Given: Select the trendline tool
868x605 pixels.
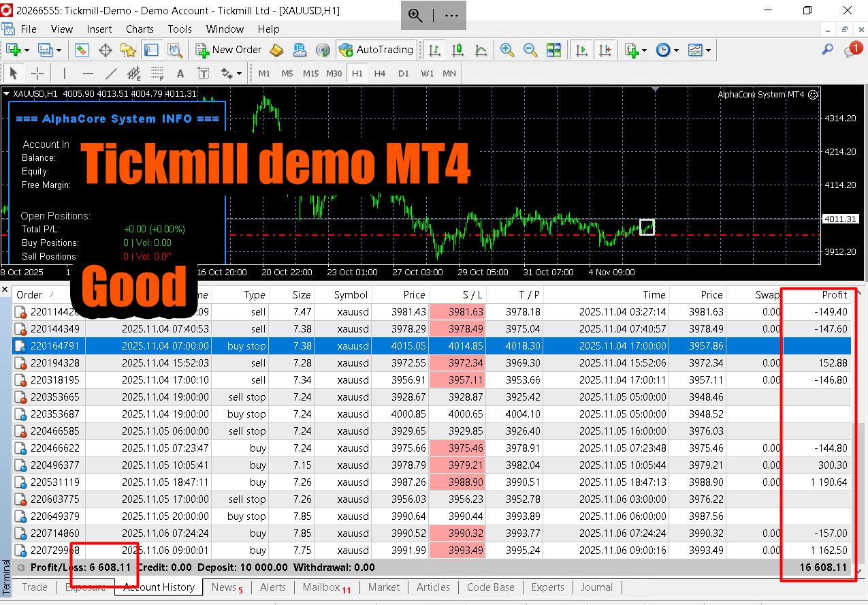Looking at the screenshot, I should tap(111, 74).
